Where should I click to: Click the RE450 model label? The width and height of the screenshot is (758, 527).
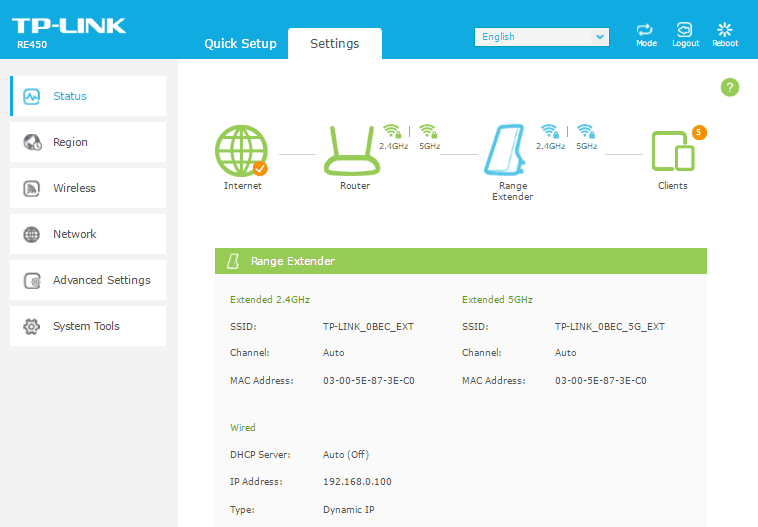point(32,44)
